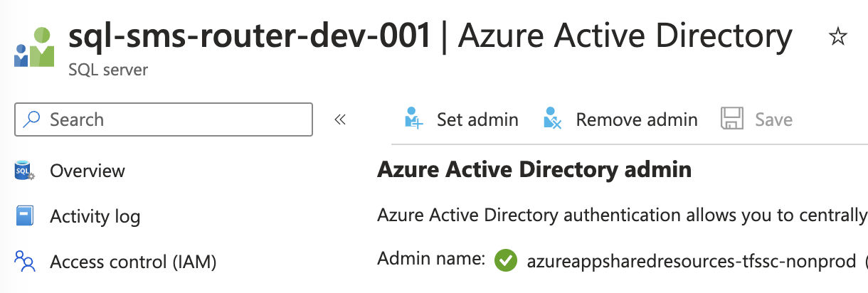Click the Save floppy disk icon
The width and height of the screenshot is (868, 293).
coord(732,119)
